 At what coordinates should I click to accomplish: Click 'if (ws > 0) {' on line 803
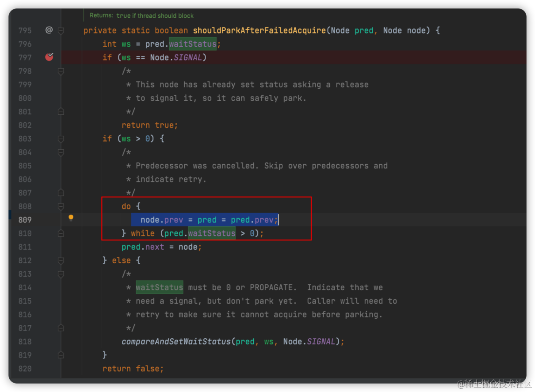(133, 139)
